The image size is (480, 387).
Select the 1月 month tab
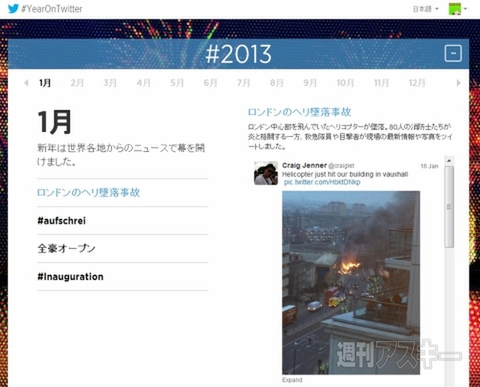(45, 83)
